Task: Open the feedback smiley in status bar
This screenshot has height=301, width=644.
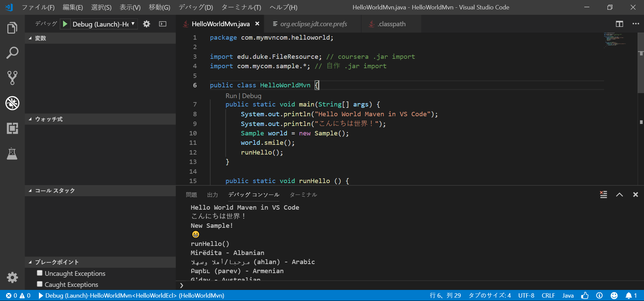Action: click(x=614, y=296)
